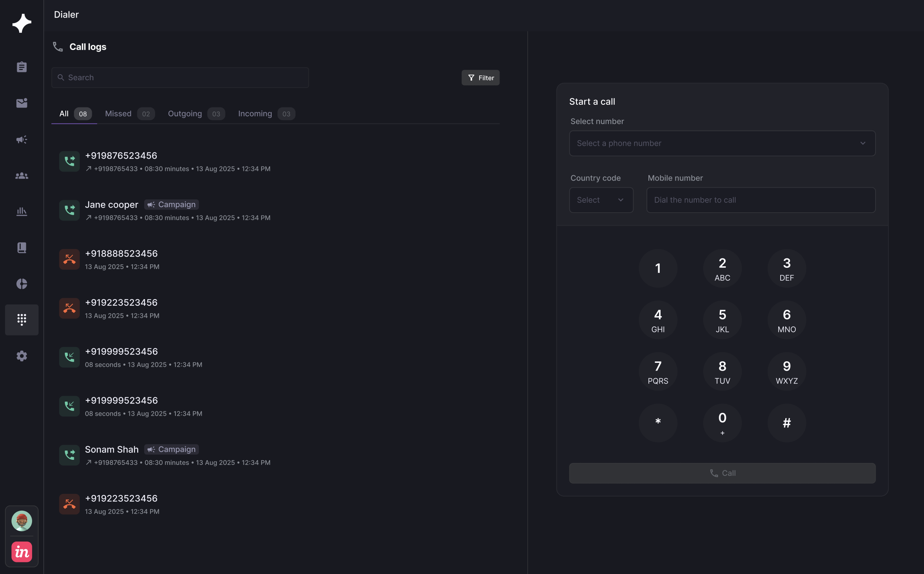Click the pink 'in' workspace icon

pyautogui.click(x=22, y=552)
